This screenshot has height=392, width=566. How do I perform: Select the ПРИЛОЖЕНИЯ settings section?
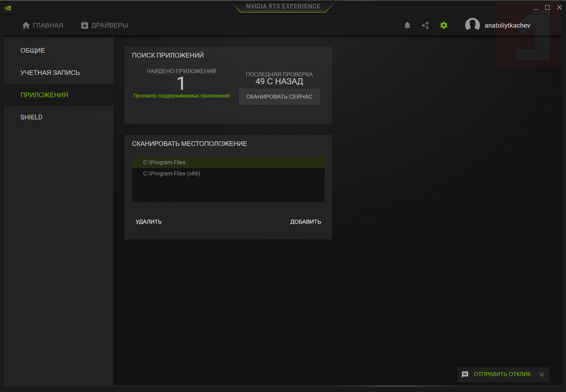[x=58, y=95]
